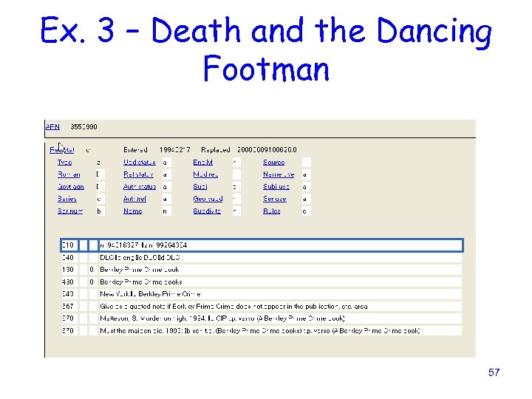Image resolution: width=532 pixels, height=399 pixels.
Task: Click the Subj value box
Action: (236, 187)
